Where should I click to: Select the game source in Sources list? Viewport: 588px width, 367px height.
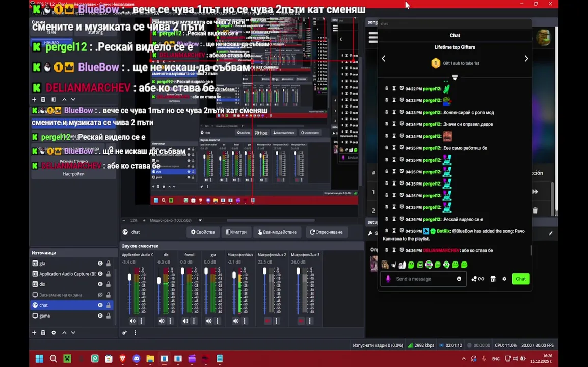click(71, 316)
